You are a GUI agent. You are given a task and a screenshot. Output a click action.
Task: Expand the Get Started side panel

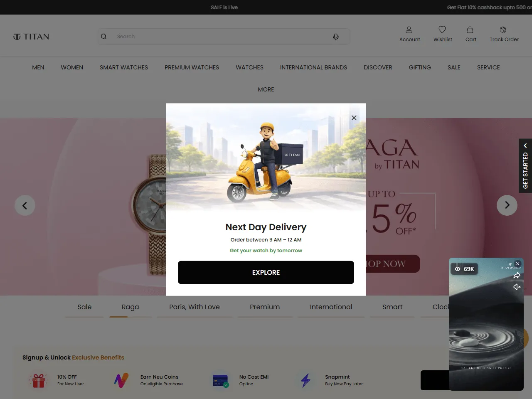coord(525,165)
